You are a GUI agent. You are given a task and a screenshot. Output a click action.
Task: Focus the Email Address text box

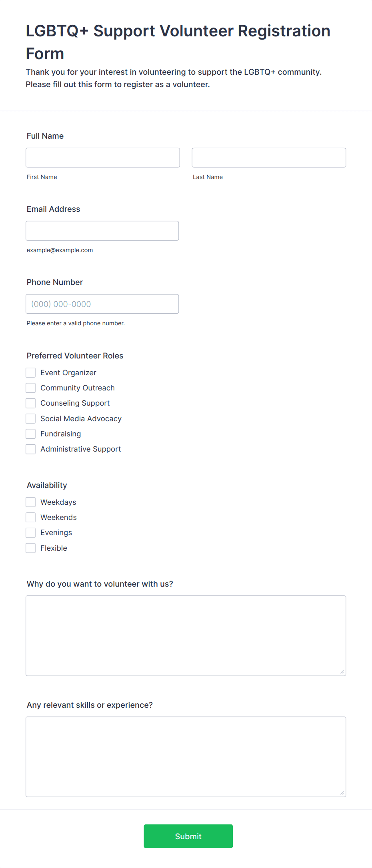(102, 231)
